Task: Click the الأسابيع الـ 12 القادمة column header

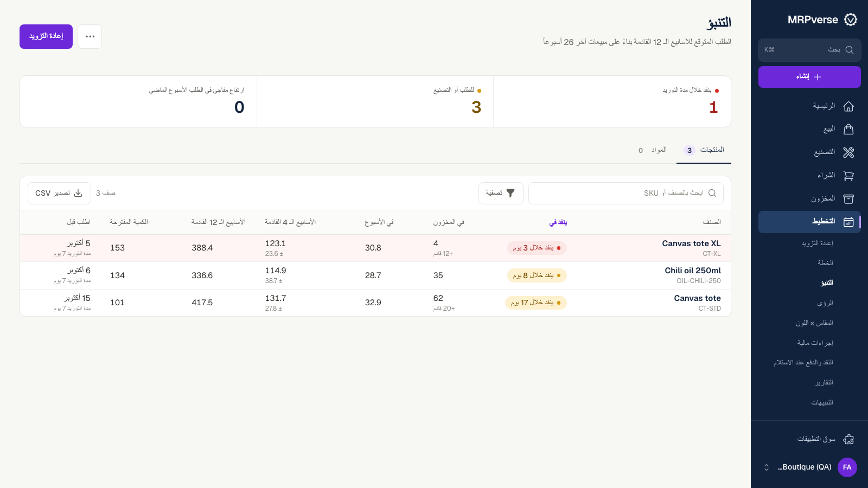Action: pos(219,222)
